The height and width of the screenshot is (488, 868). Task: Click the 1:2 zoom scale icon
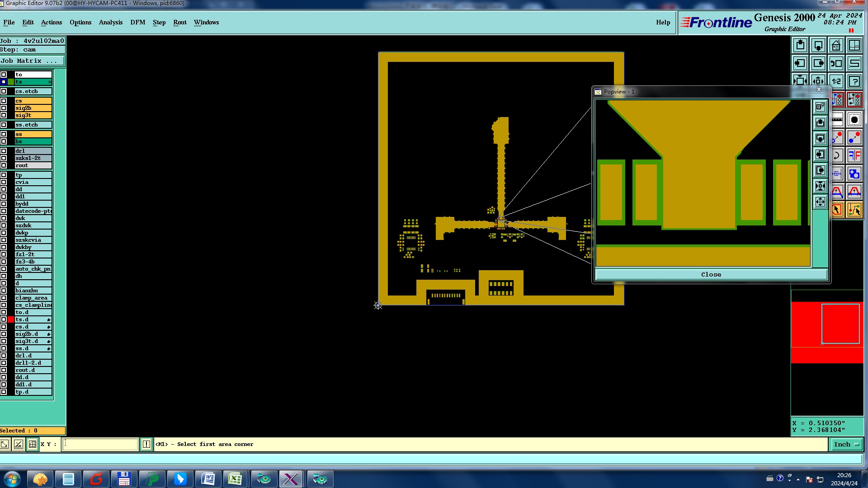(x=836, y=81)
